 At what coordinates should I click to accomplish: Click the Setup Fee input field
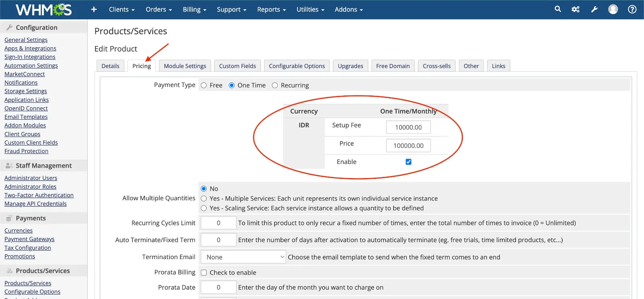coord(409,127)
